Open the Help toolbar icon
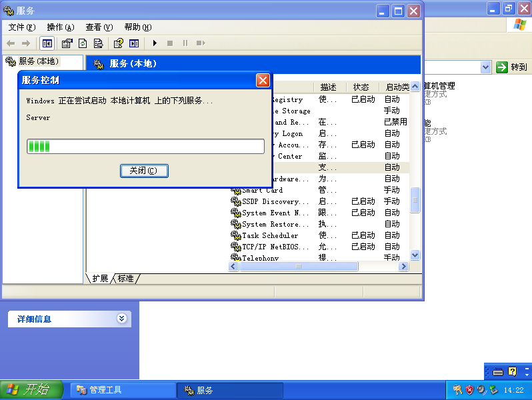The width and height of the screenshot is (532, 400). pyautogui.click(x=119, y=43)
